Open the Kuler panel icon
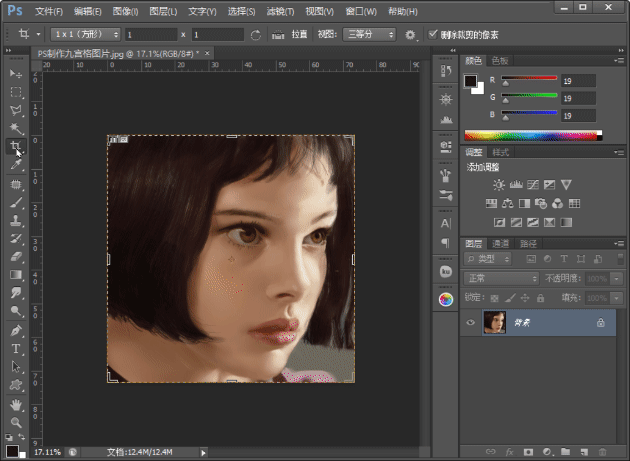Image resolution: width=630 pixels, height=461 pixels. [x=446, y=271]
